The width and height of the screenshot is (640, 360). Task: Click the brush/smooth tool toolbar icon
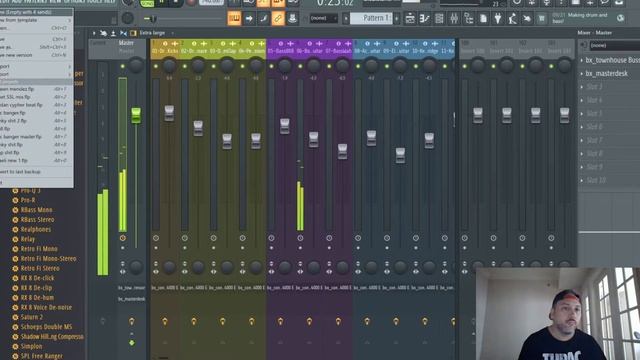click(264, 18)
